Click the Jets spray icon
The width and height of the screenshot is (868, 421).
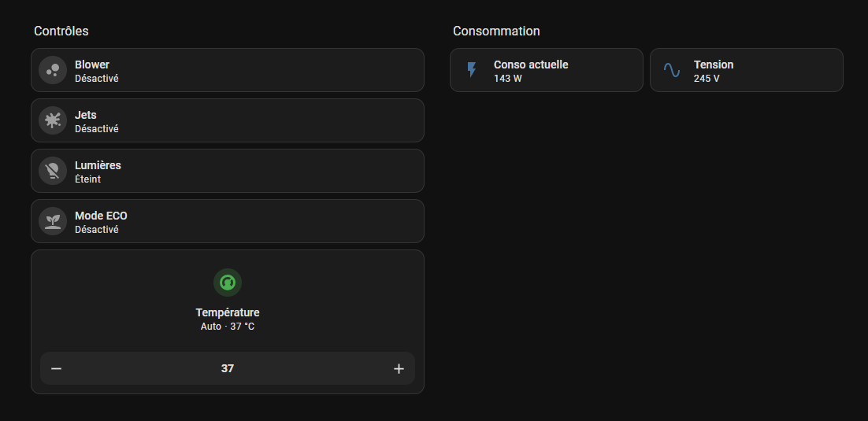tap(53, 120)
